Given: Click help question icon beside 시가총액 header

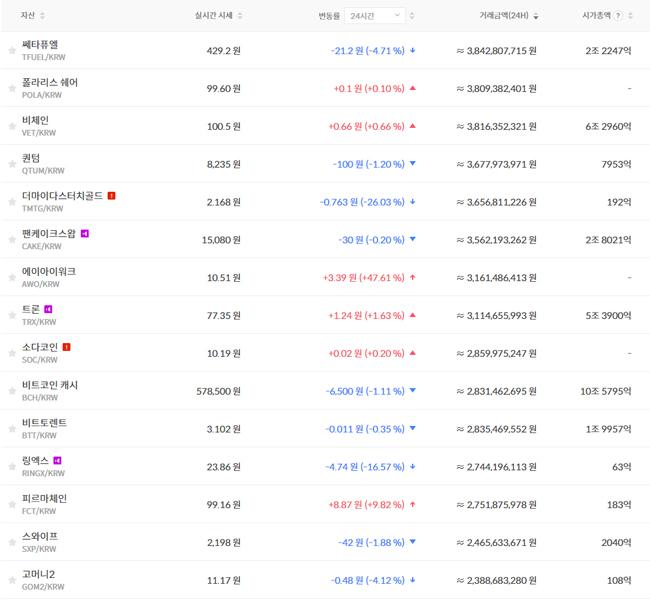Looking at the screenshot, I should click(x=617, y=16).
